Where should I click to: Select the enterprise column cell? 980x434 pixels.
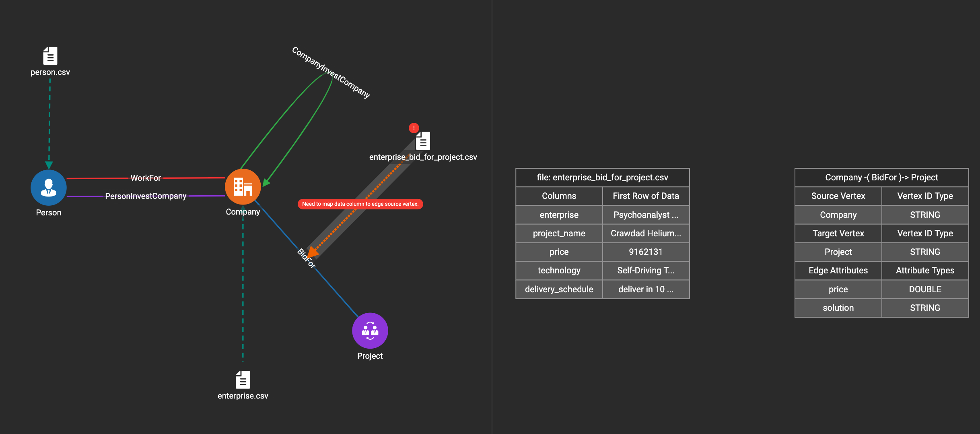point(559,215)
